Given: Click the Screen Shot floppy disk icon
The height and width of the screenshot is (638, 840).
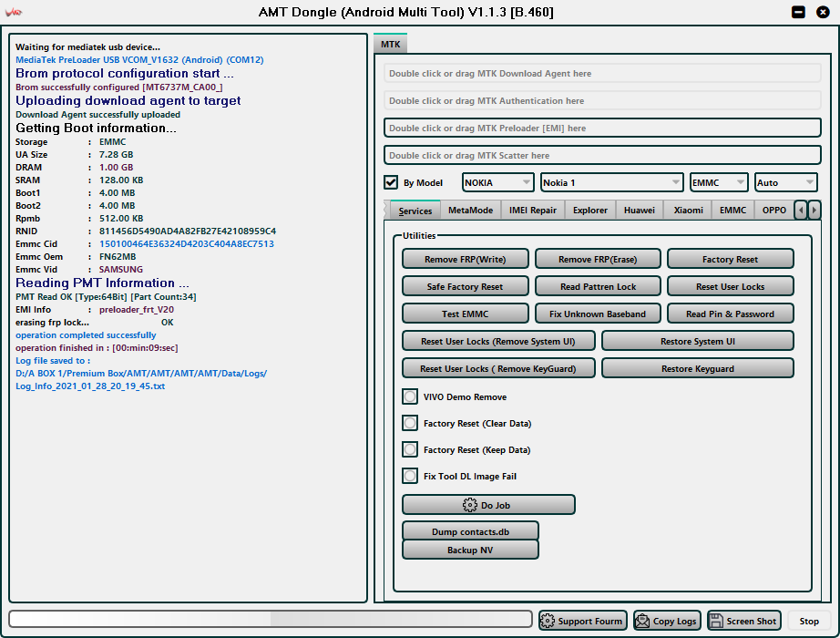Looking at the screenshot, I should pyautogui.click(x=716, y=621).
